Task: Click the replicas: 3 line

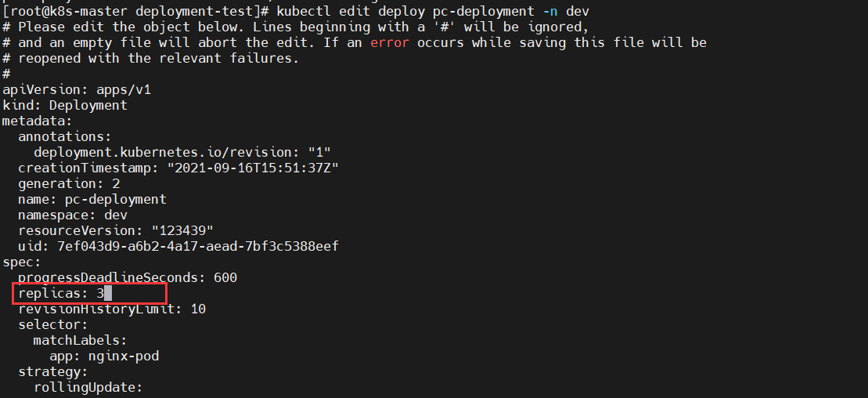Action: pyautogui.click(x=65, y=293)
